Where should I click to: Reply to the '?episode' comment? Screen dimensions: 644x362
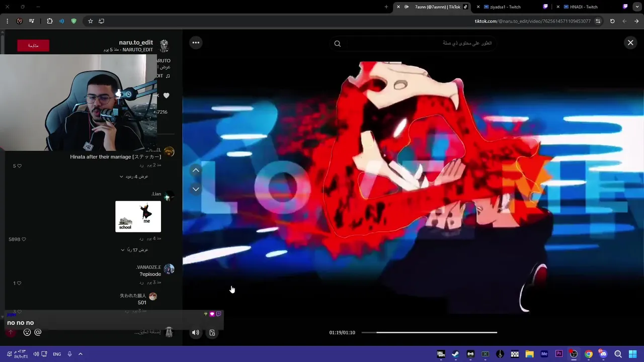(142, 282)
